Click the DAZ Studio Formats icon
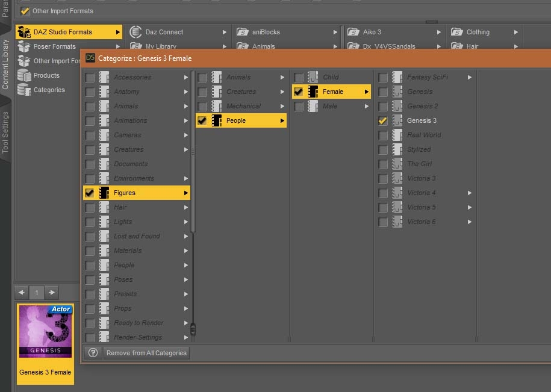Screen dimensions: 551x392 pyautogui.click(x=24, y=32)
